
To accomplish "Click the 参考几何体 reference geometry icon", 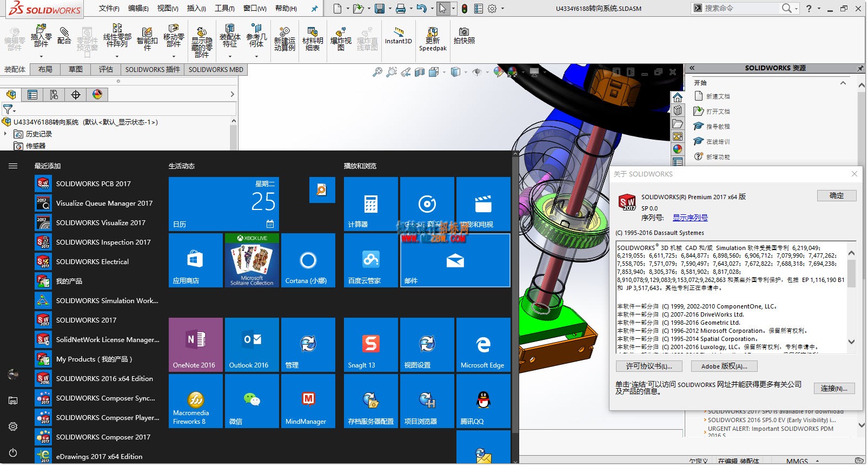I will tap(256, 36).
